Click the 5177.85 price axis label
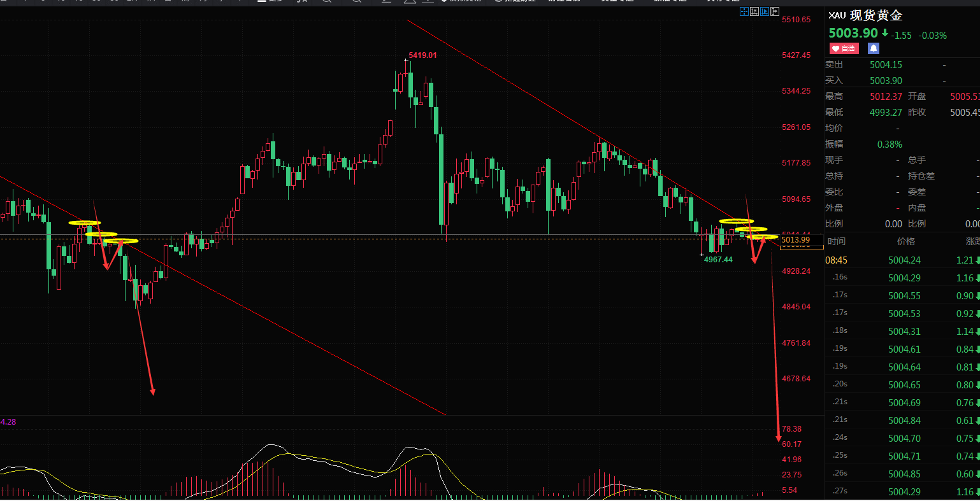Image resolution: width=980 pixels, height=501 pixels. coord(796,163)
